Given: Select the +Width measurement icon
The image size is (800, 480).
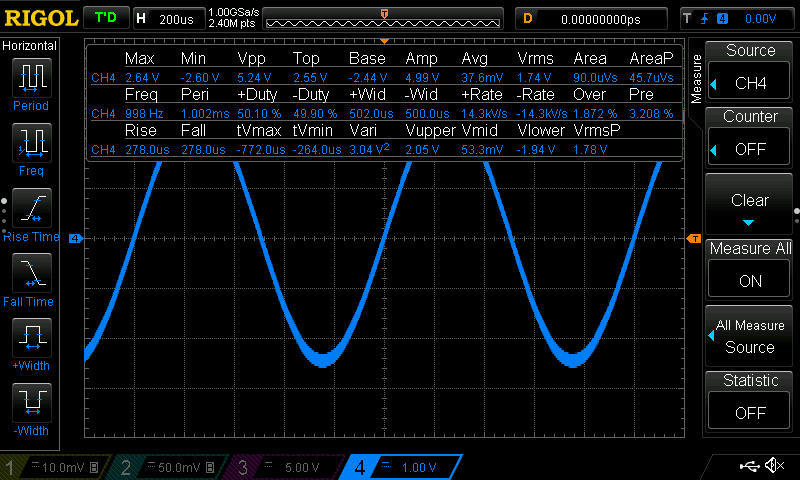Looking at the screenshot, I should click(x=31, y=337).
